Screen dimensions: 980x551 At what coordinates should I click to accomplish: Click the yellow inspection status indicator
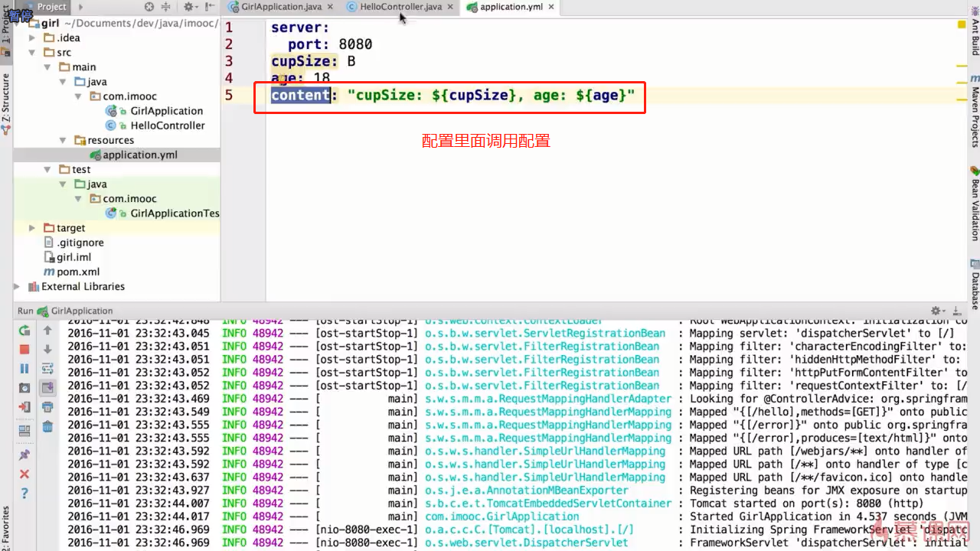click(x=962, y=24)
